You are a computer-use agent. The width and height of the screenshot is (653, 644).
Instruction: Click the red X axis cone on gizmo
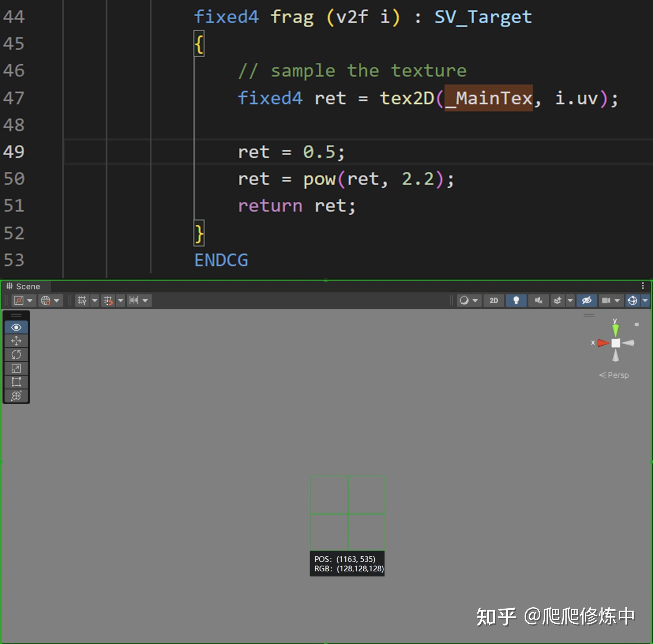coord(603,343)
